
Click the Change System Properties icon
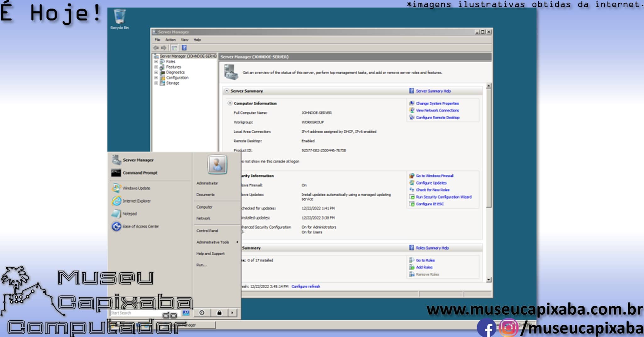(x=411, y=103)
